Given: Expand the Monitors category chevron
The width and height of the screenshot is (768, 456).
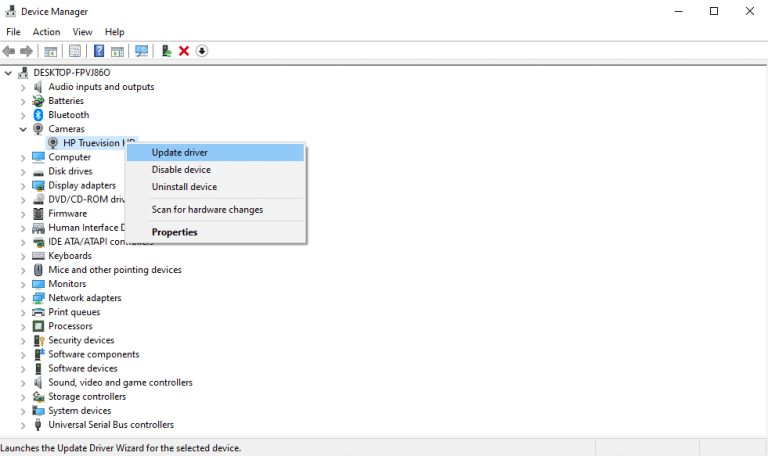Looking at the screenshot, I should coord(23,285).
